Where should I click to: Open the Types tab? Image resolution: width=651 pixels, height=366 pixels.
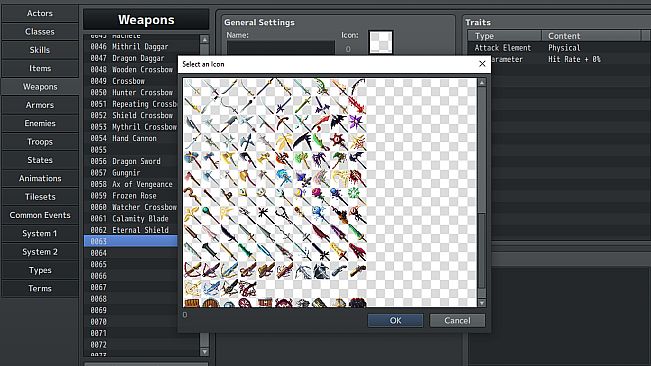[40, 270]
